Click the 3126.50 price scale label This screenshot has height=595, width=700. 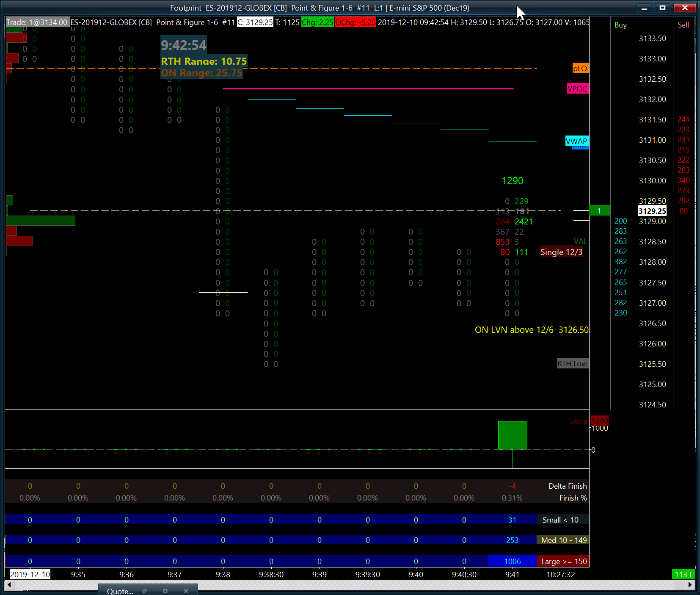tap(652, 323)
